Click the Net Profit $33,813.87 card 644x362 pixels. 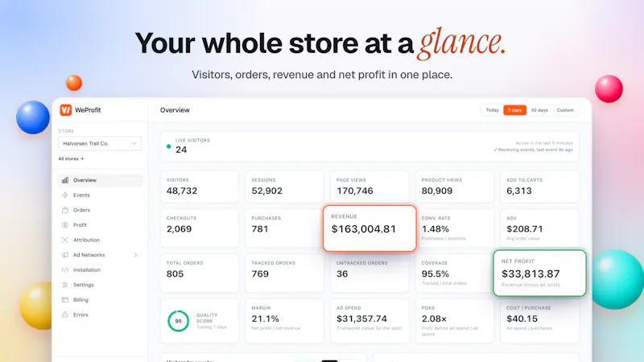click(x=539, y=273)
